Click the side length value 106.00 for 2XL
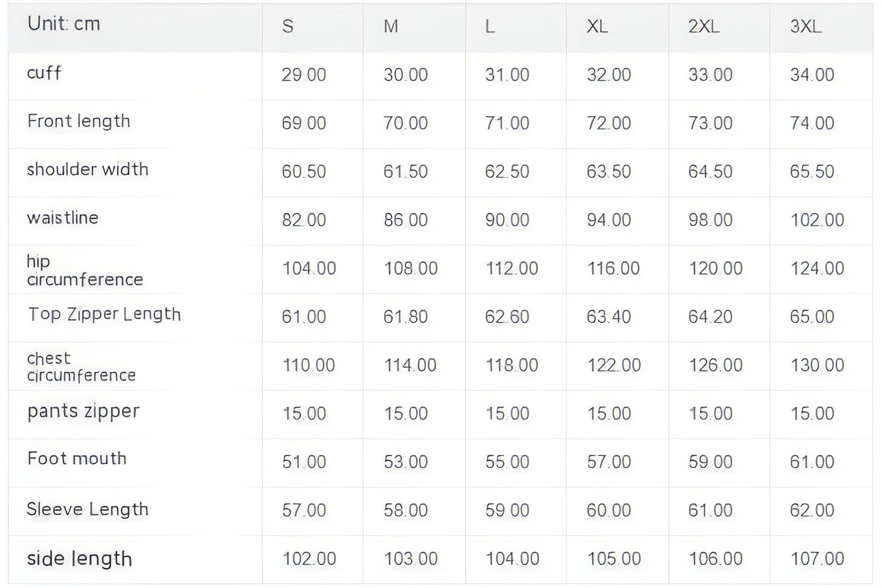The width and height of the screenshot is (882, 588). click(716, 559)
